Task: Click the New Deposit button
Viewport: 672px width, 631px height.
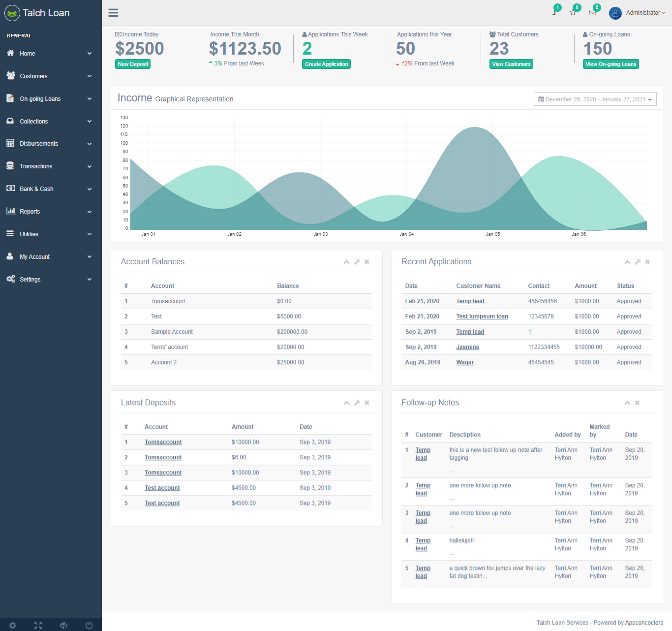Action: click(133, 64)
